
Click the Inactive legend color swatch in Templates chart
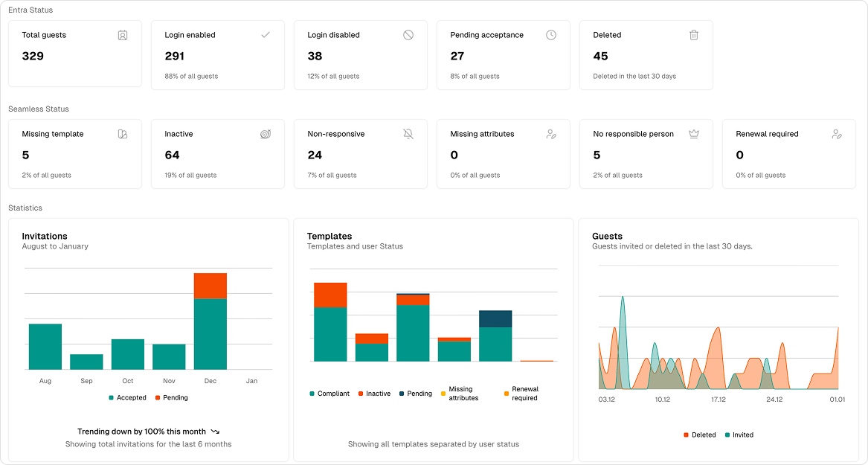point(361,394)
